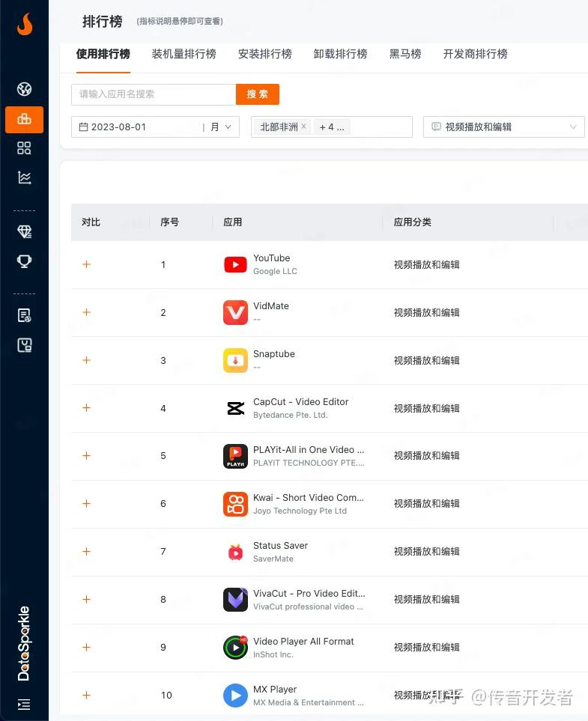Click the Status Saver app icon
The width and height of the screenshot is (588, 721).
pos(235,552)
